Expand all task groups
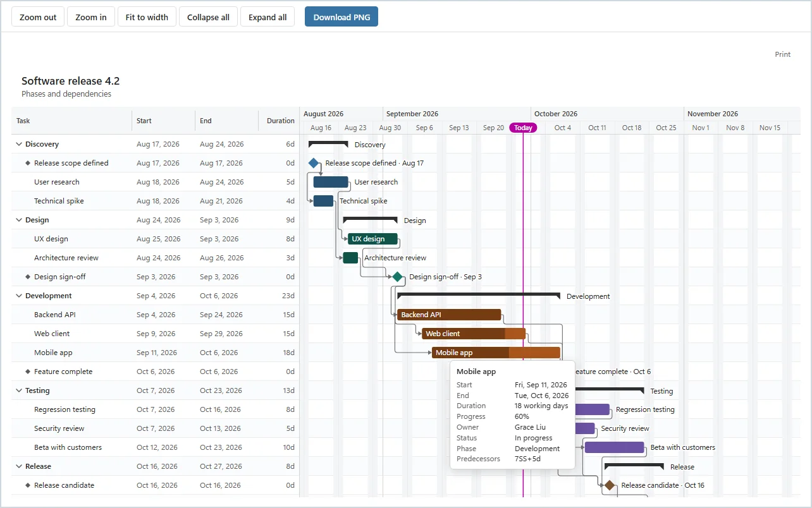Viewport: 812px width, 508px height. 268,17
